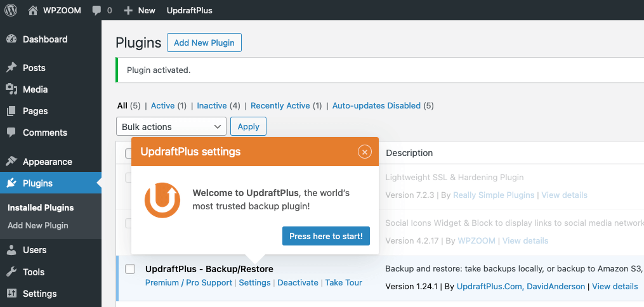Click the orange UpdraftPlus logo
This screenshot has width=644, height=307.
point(162,200)
